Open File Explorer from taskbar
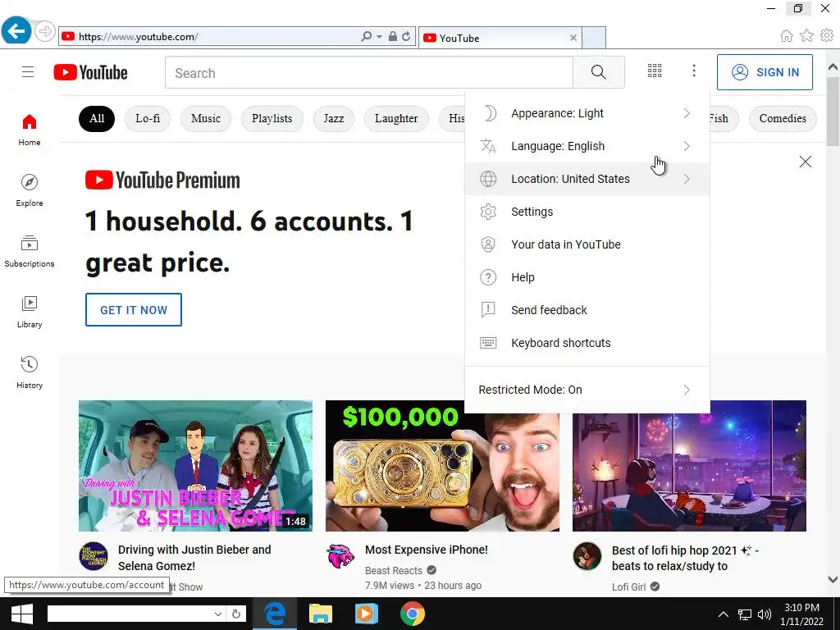The height and width of the screenshot is (630, 840). point(321,614)
